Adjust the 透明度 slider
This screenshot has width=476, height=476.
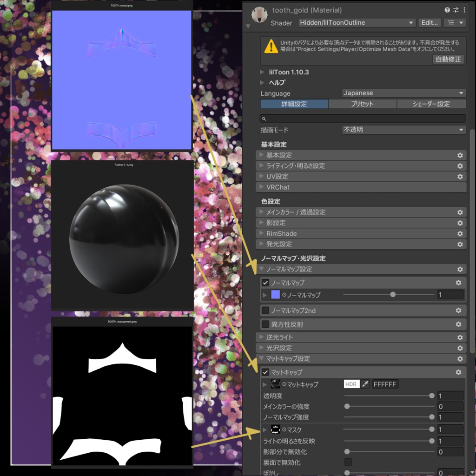tap(389, 396)
